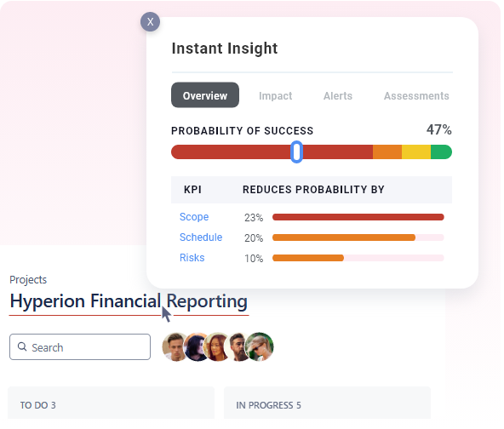Select the bearded man avatar
The image size is (504, 429).
(x=237, y=346)
